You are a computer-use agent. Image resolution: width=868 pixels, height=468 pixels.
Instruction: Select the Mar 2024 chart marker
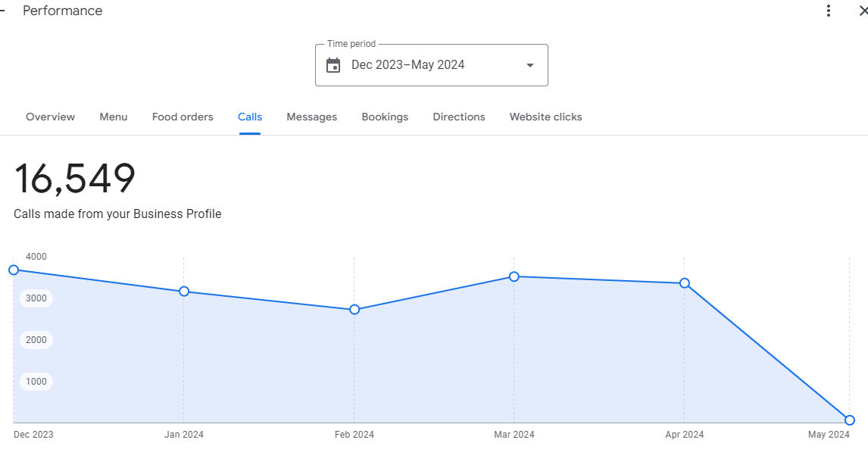[x=514, y=276]
